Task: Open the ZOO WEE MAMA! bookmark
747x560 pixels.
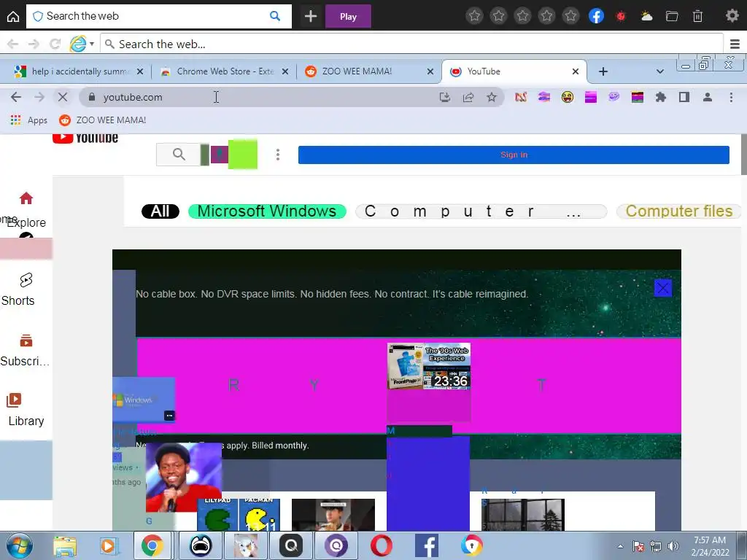Action: 102,120
